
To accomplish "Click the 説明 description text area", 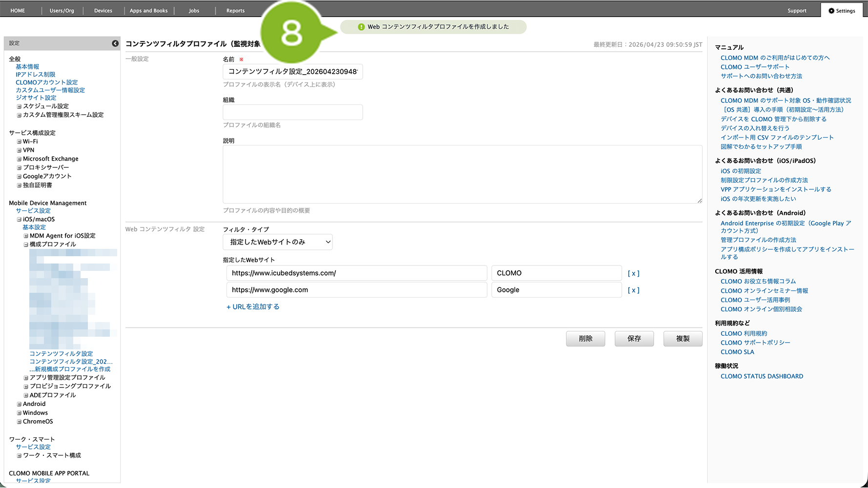I will (x=462, y=174).
